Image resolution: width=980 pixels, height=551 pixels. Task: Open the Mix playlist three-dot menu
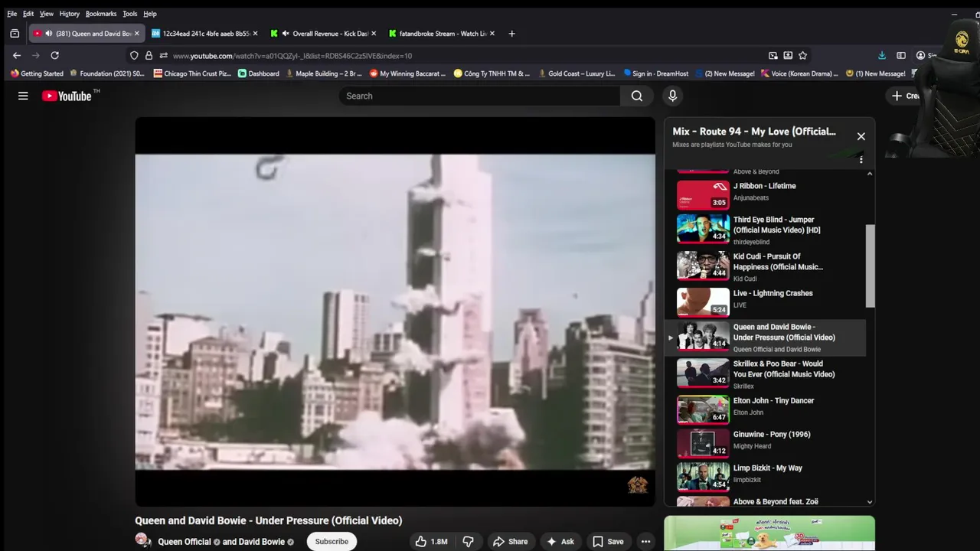[x=861, y=159]
